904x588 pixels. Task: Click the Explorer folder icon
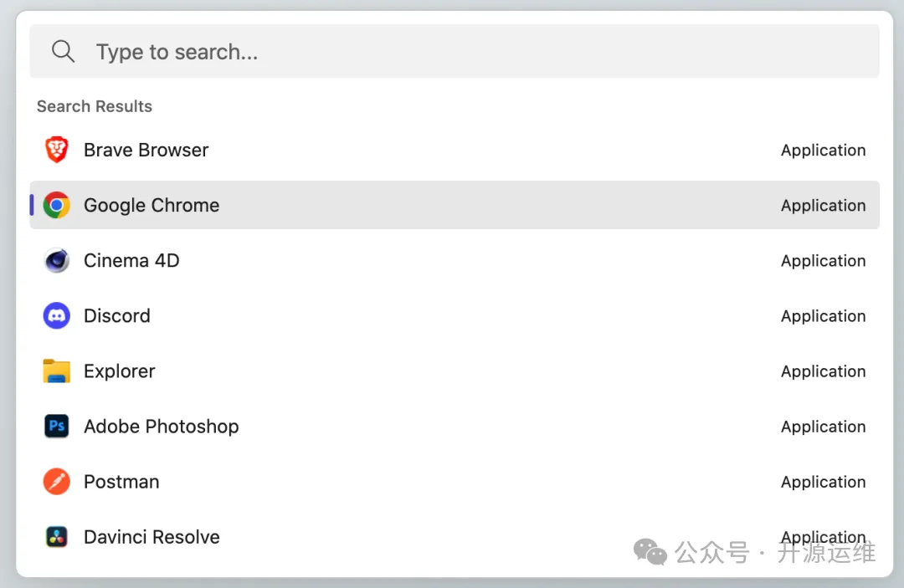pyautogui.click(x=57, y=371)
